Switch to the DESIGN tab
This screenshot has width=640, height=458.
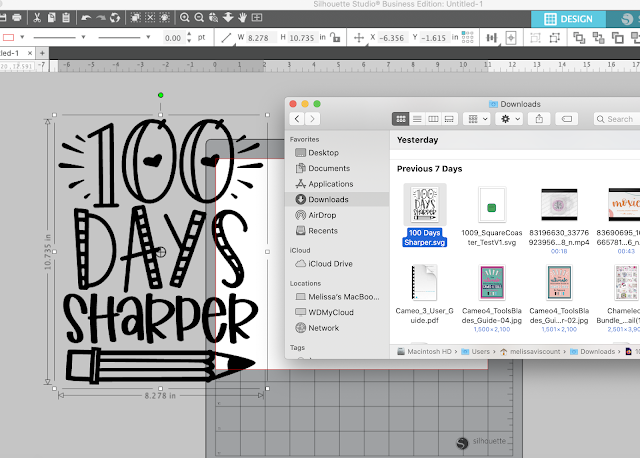click(568, 19)
